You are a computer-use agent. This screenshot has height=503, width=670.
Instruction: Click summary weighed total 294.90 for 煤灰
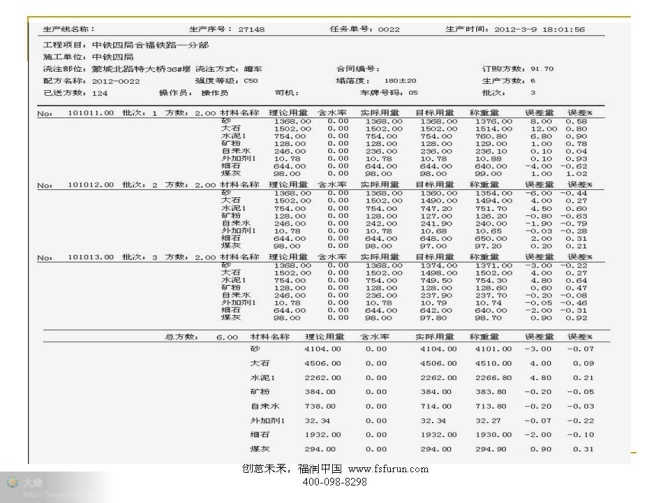coord(491,450)
